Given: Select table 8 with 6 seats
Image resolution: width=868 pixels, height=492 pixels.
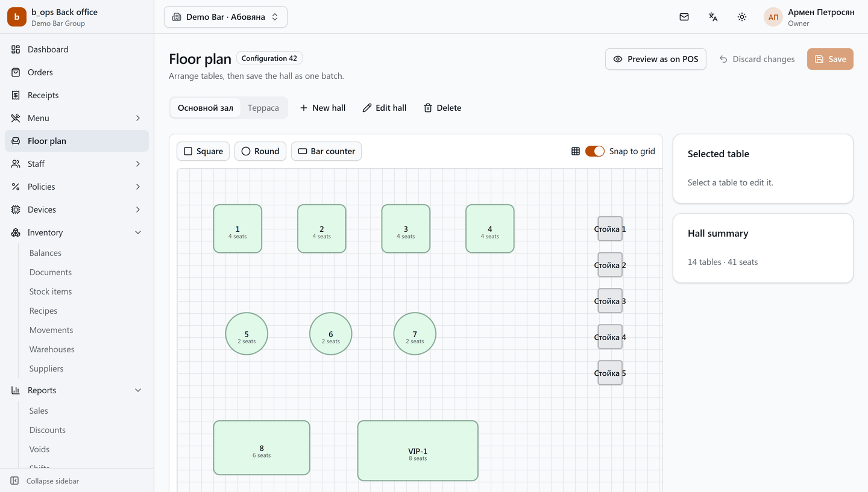Looking at the screenshot, I should click(262, 448).
